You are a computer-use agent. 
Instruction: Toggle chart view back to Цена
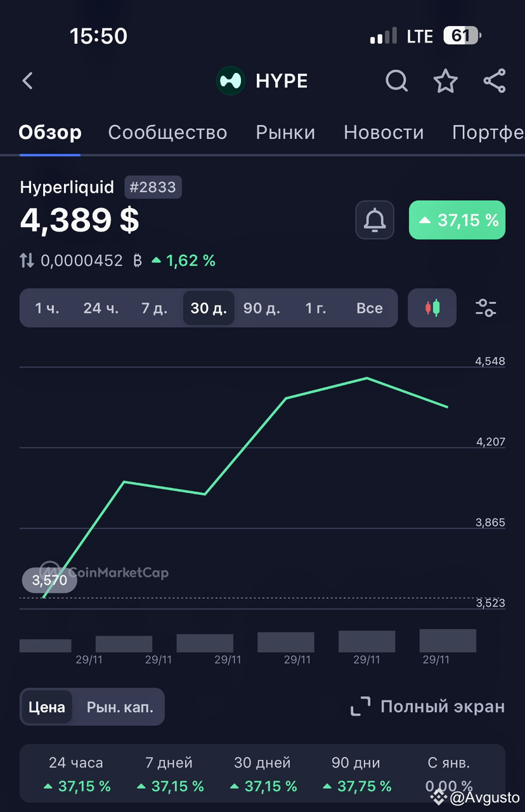pyautogui.click(x=47, y=707)
